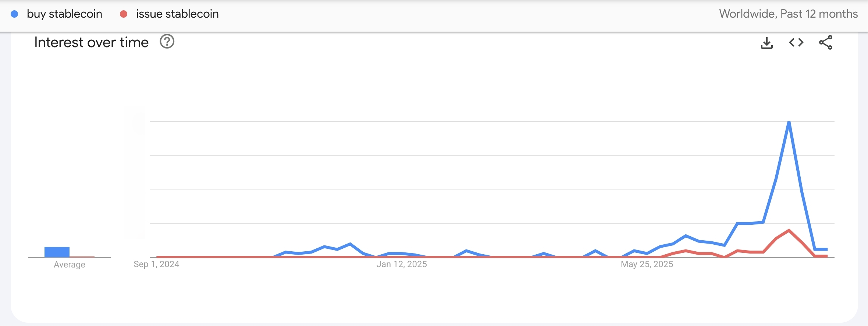This screenshot has width=868, height=326.
Task: Click the peak of the blue line
Action: pyautogui.click(x=789, y=122)
